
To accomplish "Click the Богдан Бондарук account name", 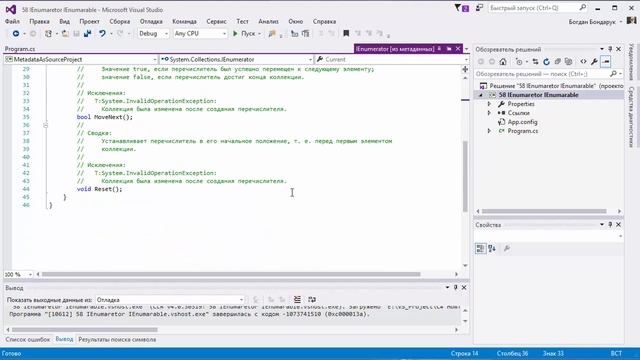I will pyautogui.click(x=592, y=22).
